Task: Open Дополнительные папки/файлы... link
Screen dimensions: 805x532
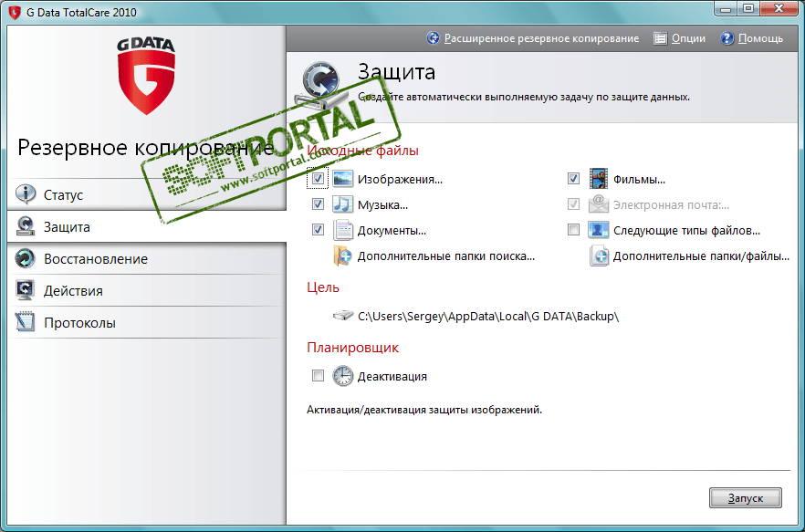Action: (701, 256)
